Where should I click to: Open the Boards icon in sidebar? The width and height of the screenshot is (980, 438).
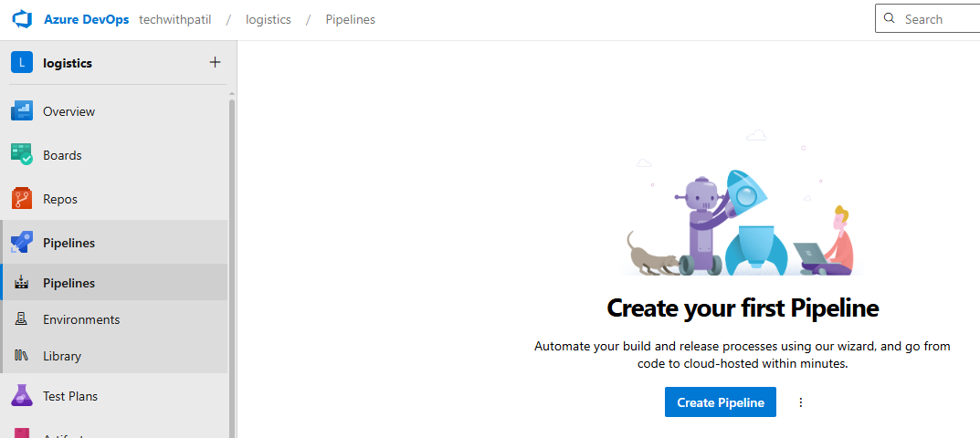pyautogui.click(x=22, y=155)
